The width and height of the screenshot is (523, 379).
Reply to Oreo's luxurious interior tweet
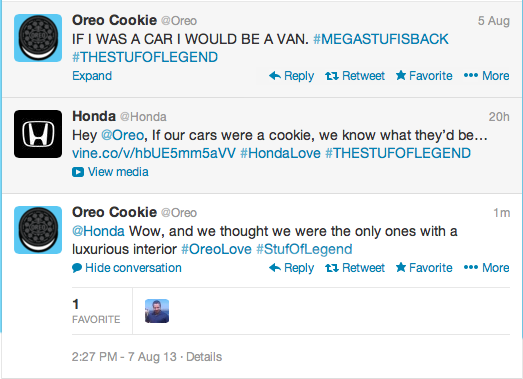291,268
